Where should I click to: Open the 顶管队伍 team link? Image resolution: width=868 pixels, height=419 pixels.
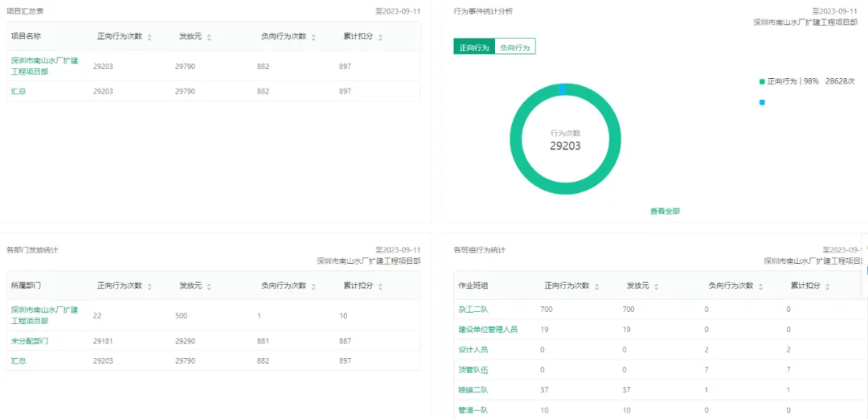point(473,370)
